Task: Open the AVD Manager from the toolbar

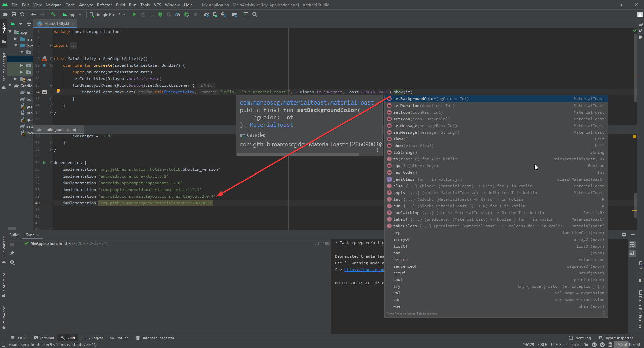Action: [215, 14]
